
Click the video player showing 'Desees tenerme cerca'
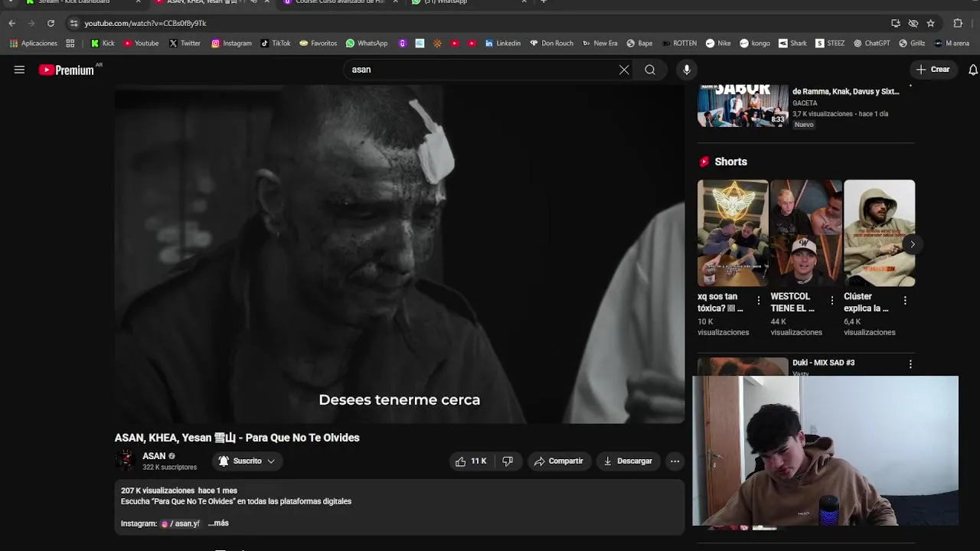pos(399,254)
